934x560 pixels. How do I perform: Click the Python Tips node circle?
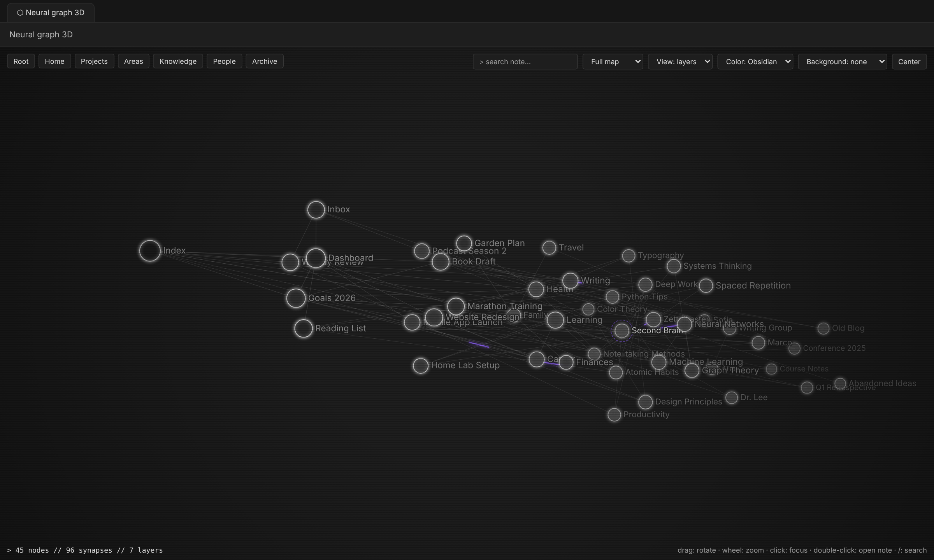pos(612,297)
